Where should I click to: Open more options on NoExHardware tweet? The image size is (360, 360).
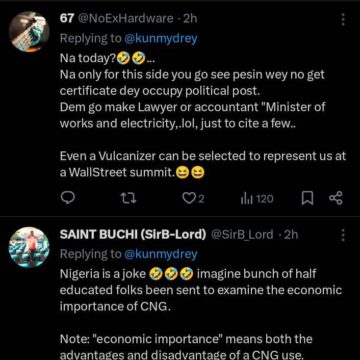click(x=343, y=20)
